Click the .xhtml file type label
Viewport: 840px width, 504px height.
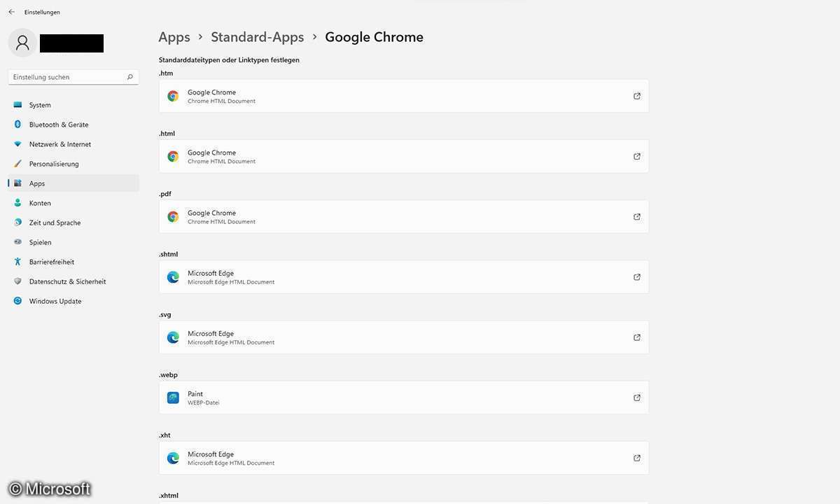(169, 496)
